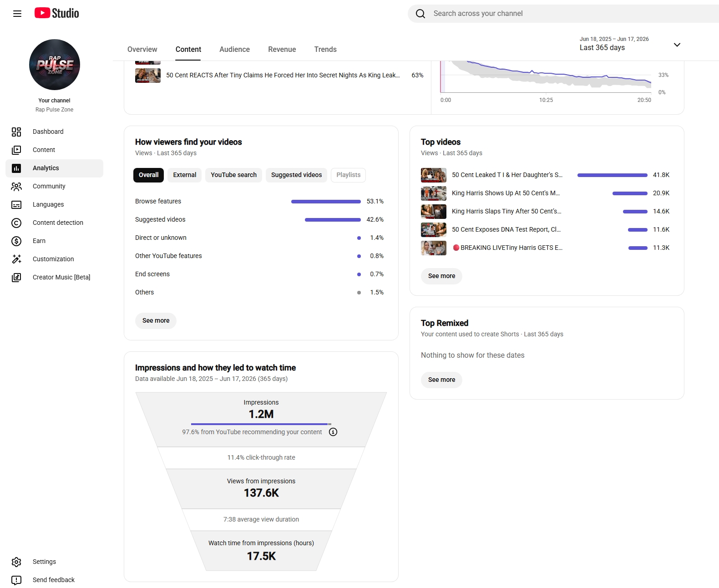This screenshot has height=588, width=719.
Task: Click the Direct or unknown row
Action: point(259,238)
